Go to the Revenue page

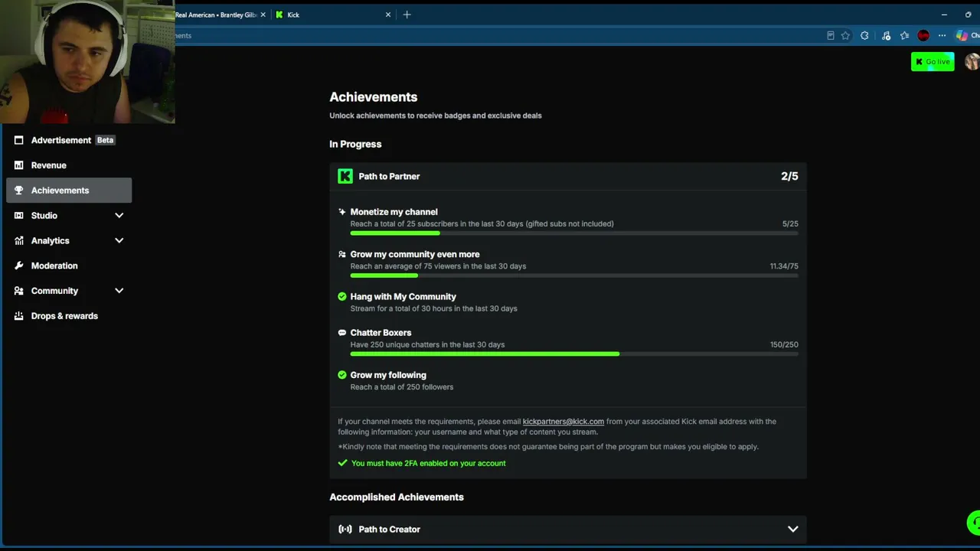coord(69,165)
